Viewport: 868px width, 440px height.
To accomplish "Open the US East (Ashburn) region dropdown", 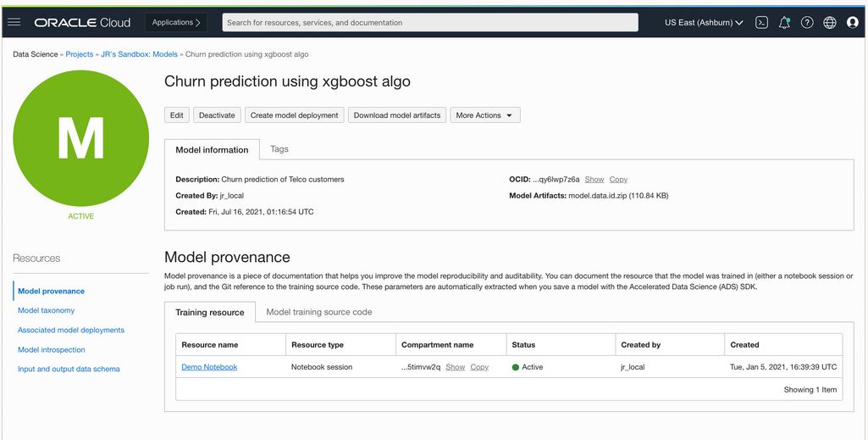I will coord(704,23).
